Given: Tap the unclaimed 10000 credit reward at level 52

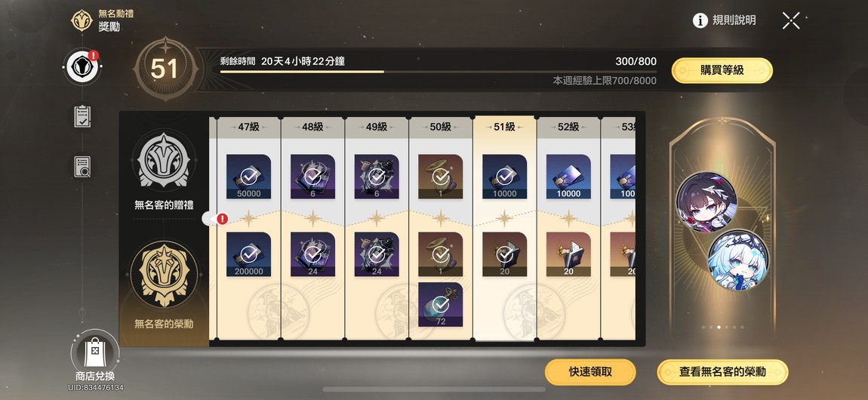Looking at the screenshot, I should coord(568,177).
